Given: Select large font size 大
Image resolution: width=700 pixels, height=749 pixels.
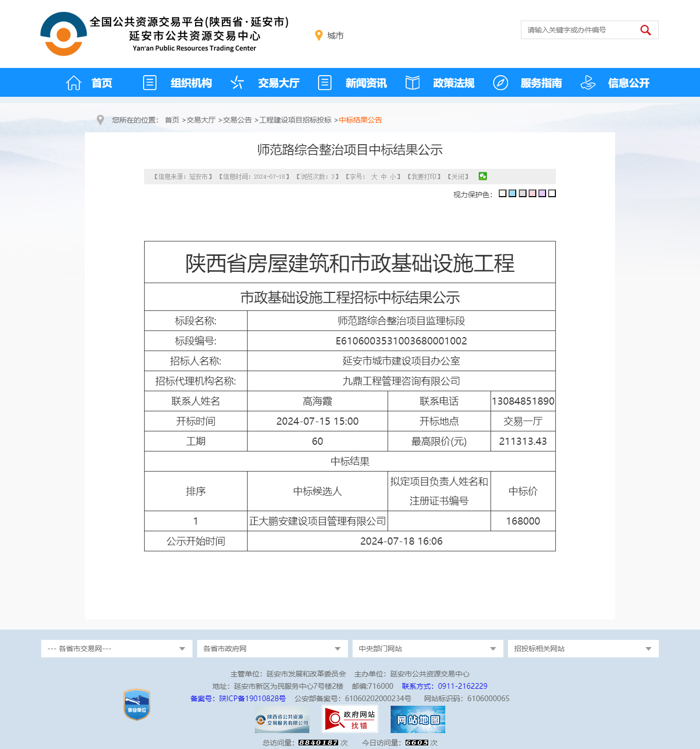Looking at the screenshot, I should 374,177.
